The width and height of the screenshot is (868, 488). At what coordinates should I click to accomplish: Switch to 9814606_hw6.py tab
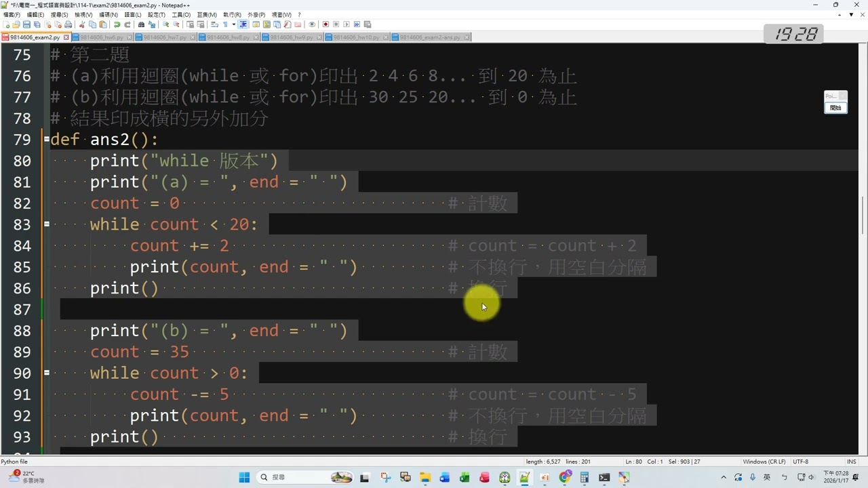(101, 37)
